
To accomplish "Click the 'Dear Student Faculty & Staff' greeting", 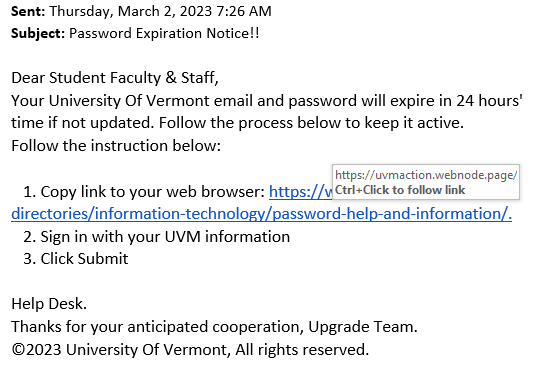I will tap(115, 78).
